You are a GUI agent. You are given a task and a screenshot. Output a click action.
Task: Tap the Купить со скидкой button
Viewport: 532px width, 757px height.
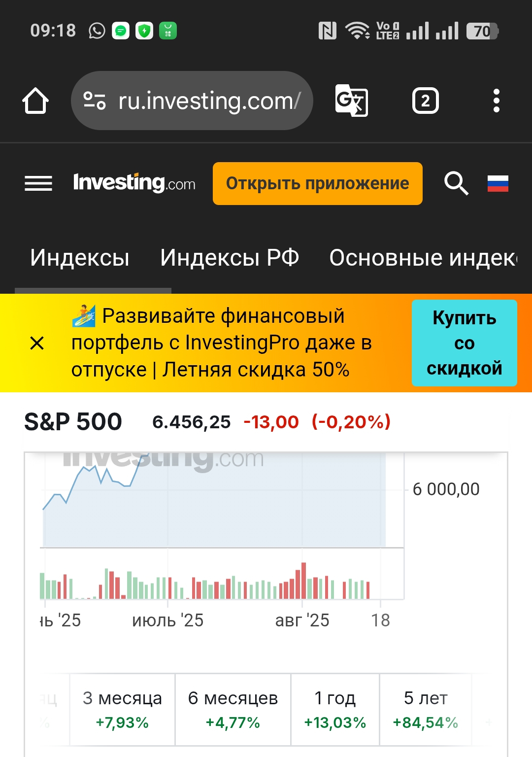[464, 343]
